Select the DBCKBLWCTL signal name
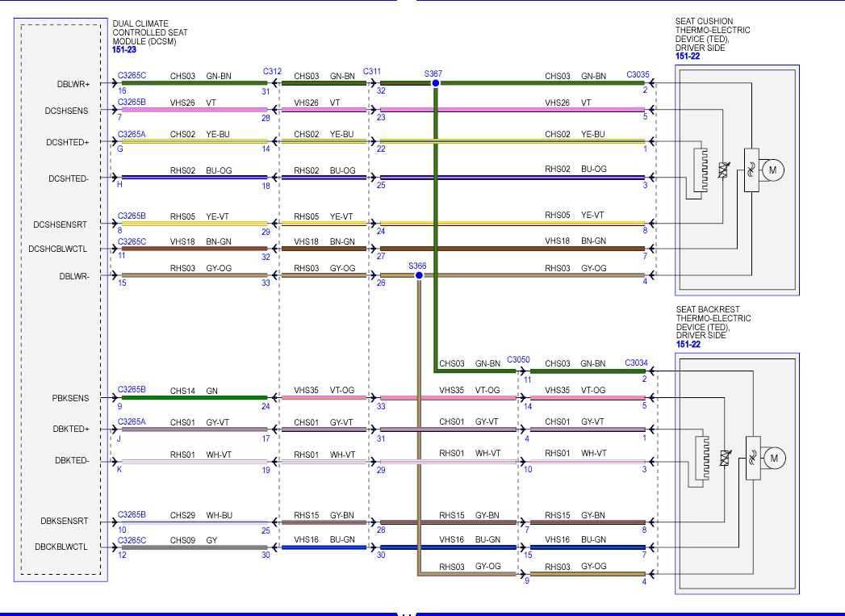The height and width of the screenshot is (616, 845). 61,547
